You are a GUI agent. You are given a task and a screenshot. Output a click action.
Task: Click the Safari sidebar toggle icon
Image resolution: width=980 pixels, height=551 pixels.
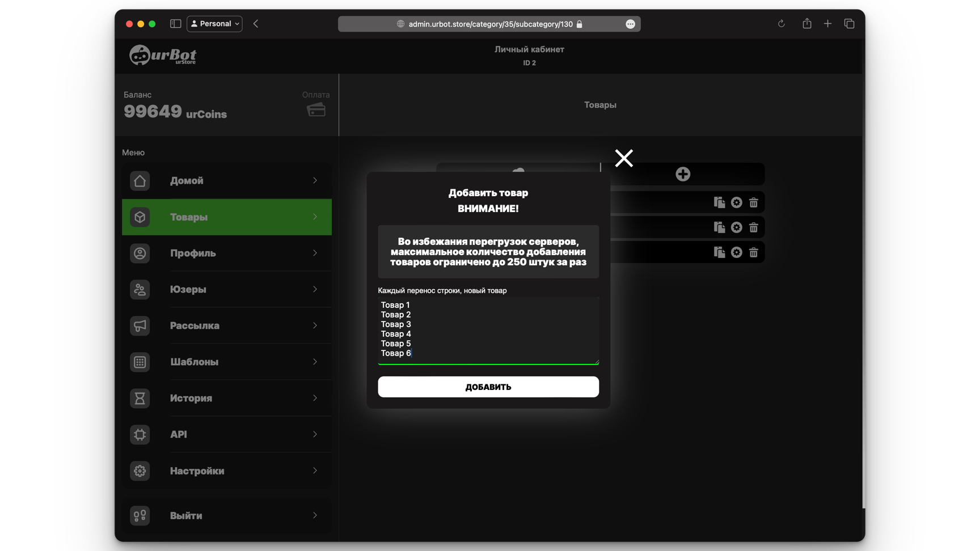tap(175, 24)
